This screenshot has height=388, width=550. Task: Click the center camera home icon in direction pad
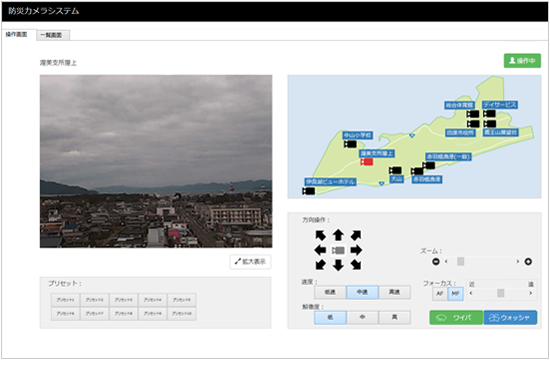(x=338, y=250)
